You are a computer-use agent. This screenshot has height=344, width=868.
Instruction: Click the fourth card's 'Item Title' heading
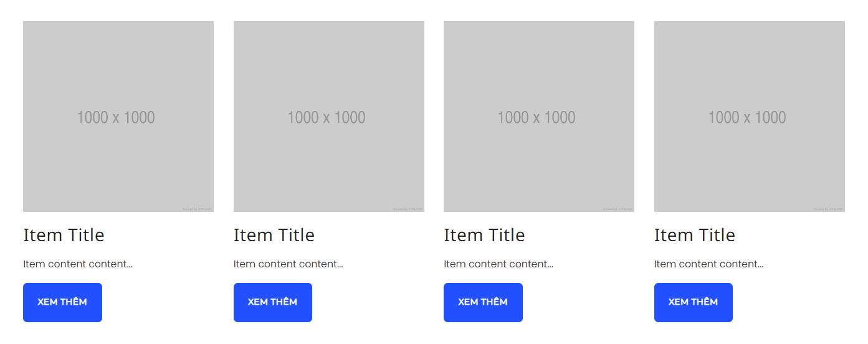[x=695, y=235]
